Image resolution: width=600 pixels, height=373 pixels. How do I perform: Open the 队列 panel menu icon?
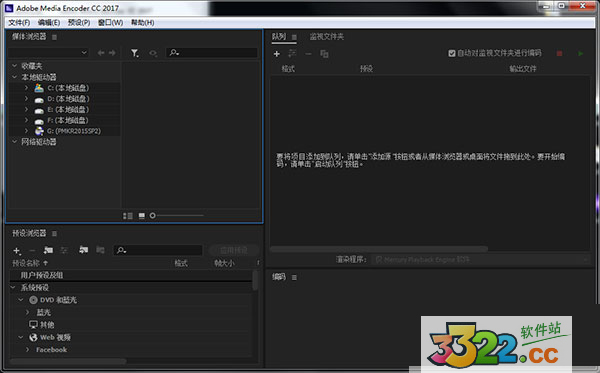click(294, 37)
